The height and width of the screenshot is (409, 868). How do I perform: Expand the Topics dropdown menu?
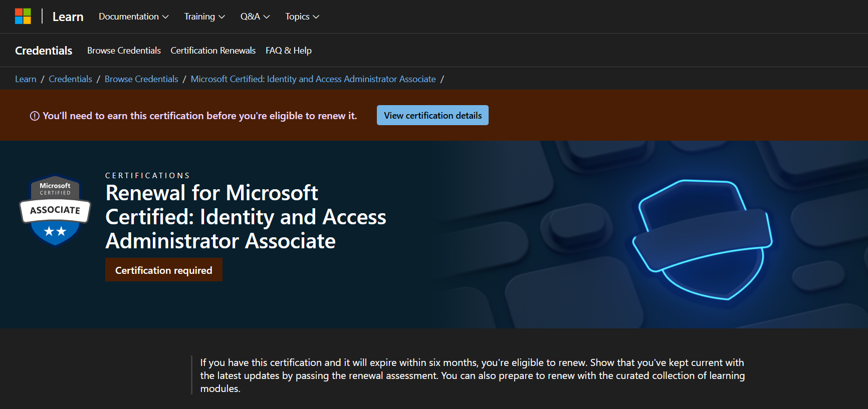pyautogui.click(x=302, y=17)
